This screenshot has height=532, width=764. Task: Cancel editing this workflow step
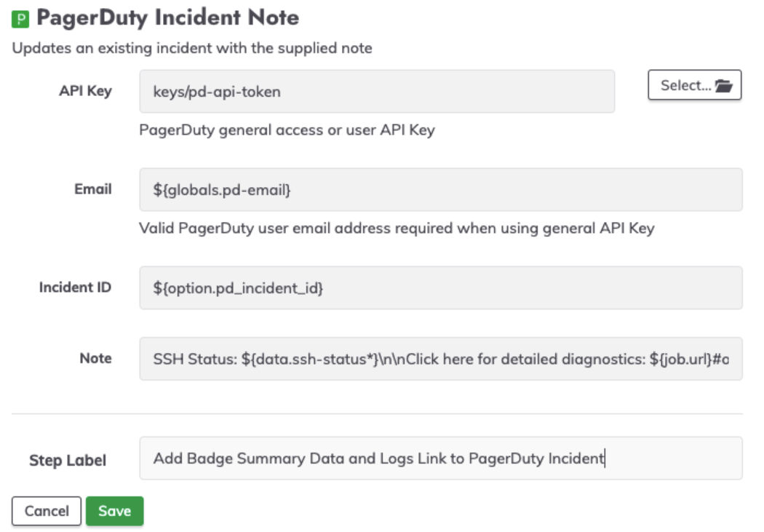47,511
